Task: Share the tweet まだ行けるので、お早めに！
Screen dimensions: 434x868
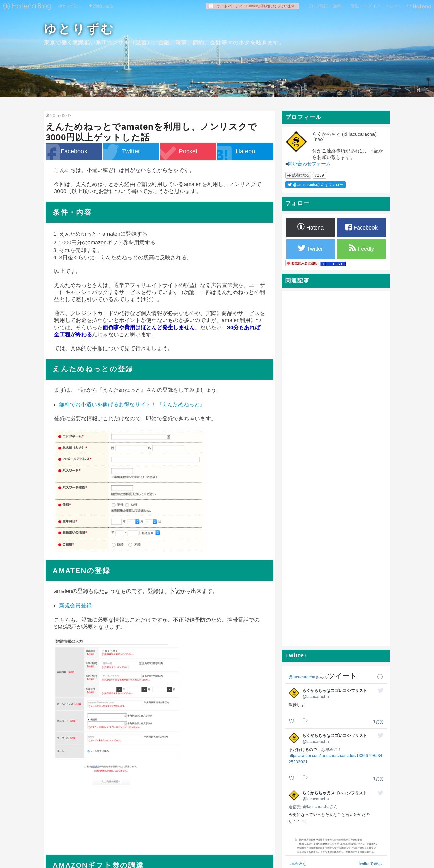Action: click(x=305, y=778)
